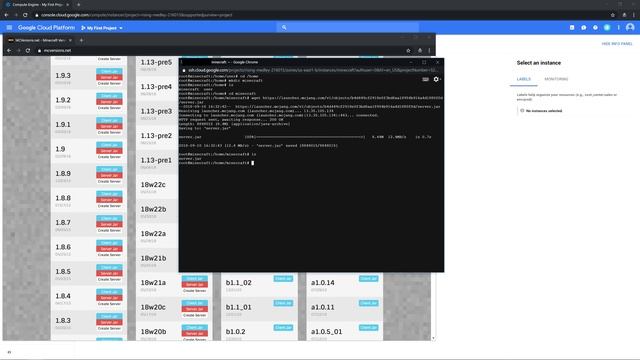This screenshot has height=360, width=640.
Task: Click the SSH window address bar
Action: click(311, 70)
